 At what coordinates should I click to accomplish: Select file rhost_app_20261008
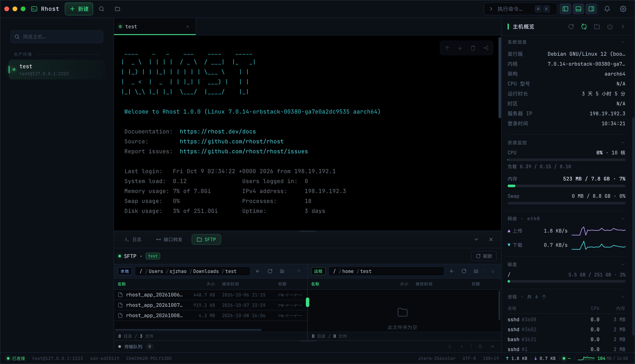[x=211, y=315]
